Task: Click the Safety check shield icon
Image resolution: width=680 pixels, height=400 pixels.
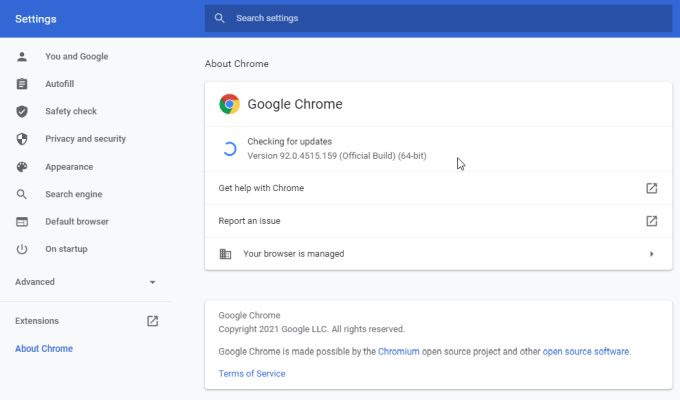Action: 22,112
